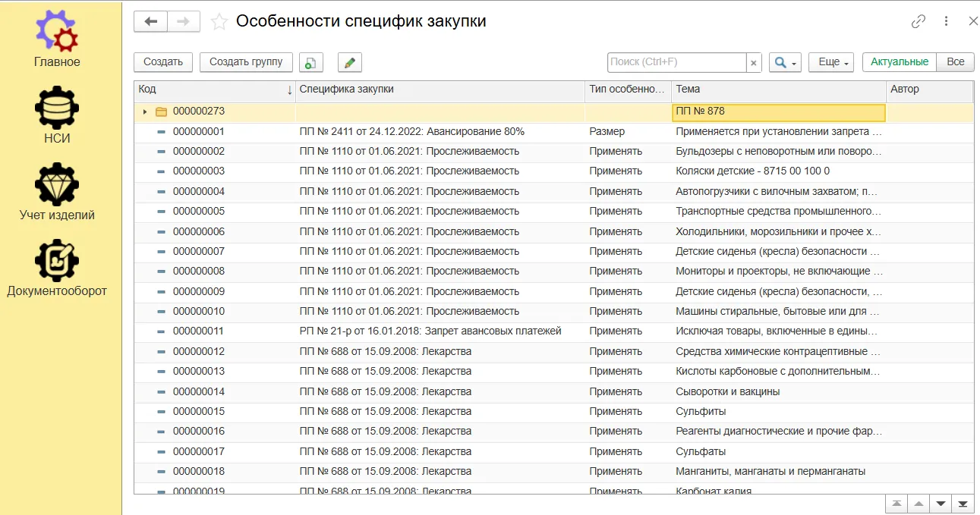Click the Сыворотки и вакцины cell

coord(779,392)
